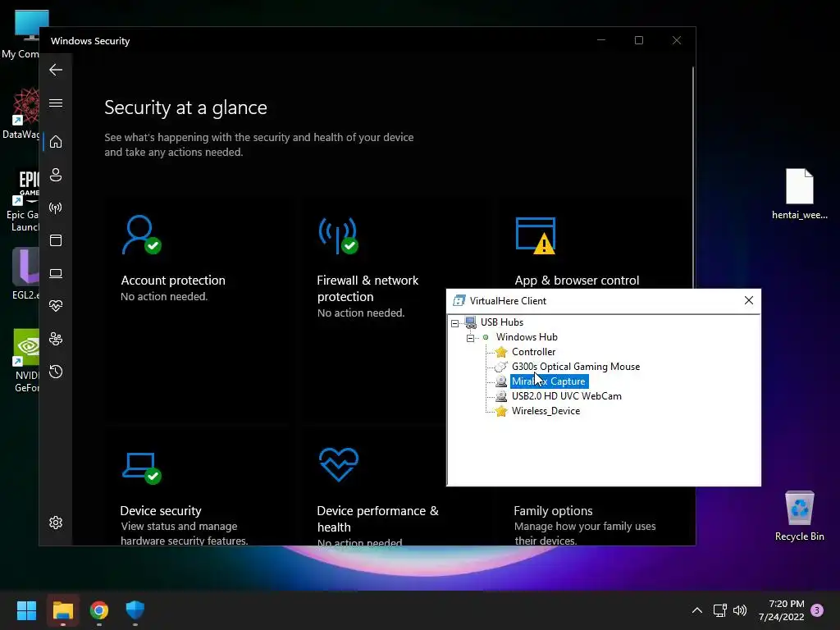Open Account protection from sidebar person icon
This screenshot has width=840, height=630.
[56, 175]
